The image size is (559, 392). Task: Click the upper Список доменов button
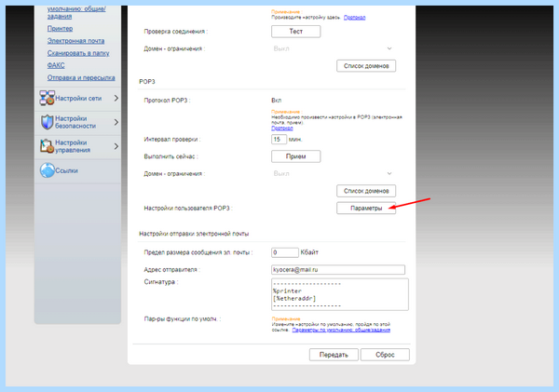pyautogui.click(x=366, y=66)
